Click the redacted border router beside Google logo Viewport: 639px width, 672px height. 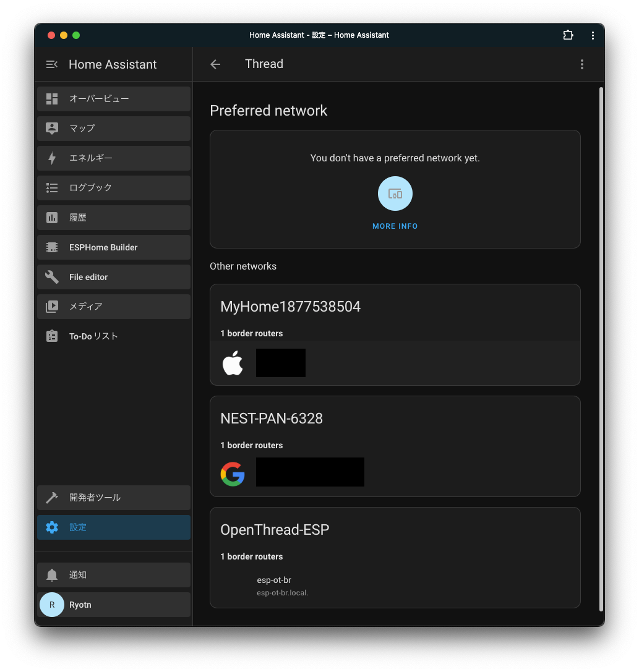(x=310, y=472)
